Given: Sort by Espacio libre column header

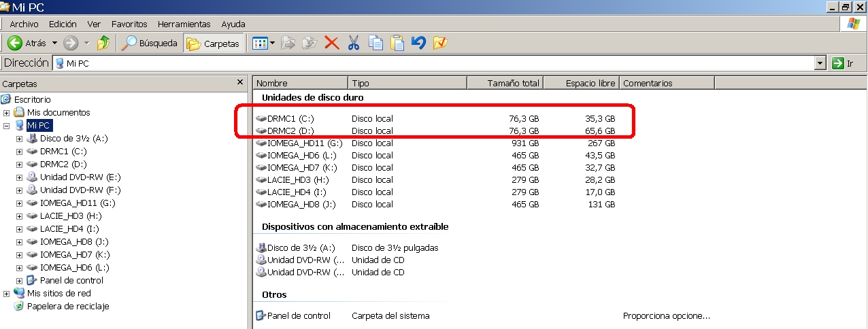Looking at the screenshot, I should (581, 83).
